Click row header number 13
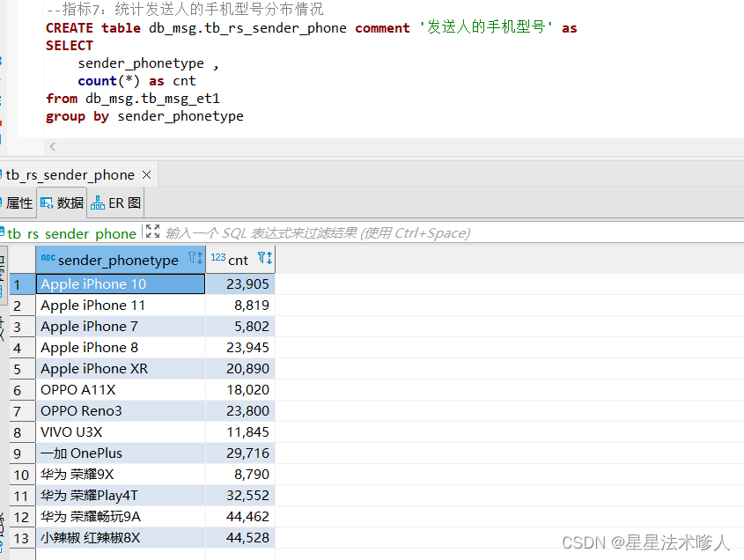 pos(22,538)
